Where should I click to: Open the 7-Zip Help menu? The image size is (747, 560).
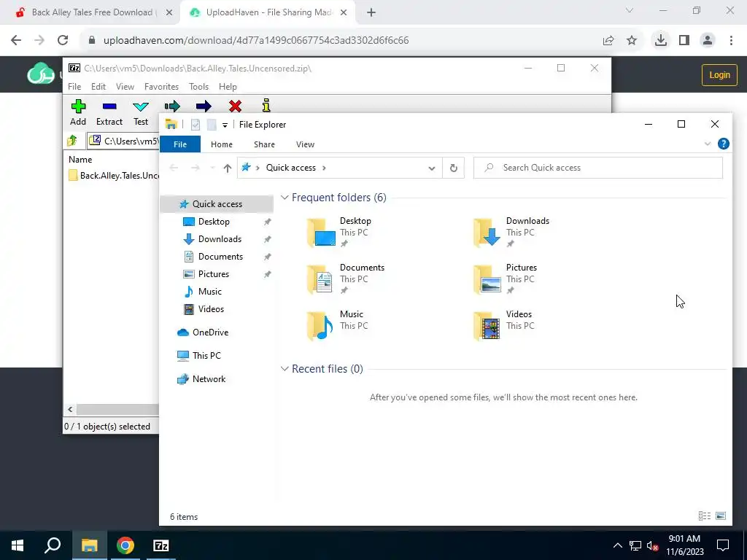click(228, 87)
